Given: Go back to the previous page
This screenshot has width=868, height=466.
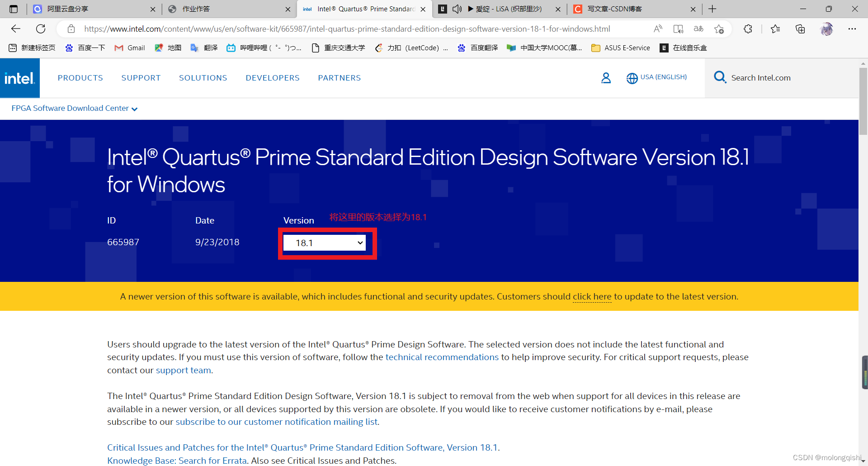Looking at the screenshot, I should point(16,29).
